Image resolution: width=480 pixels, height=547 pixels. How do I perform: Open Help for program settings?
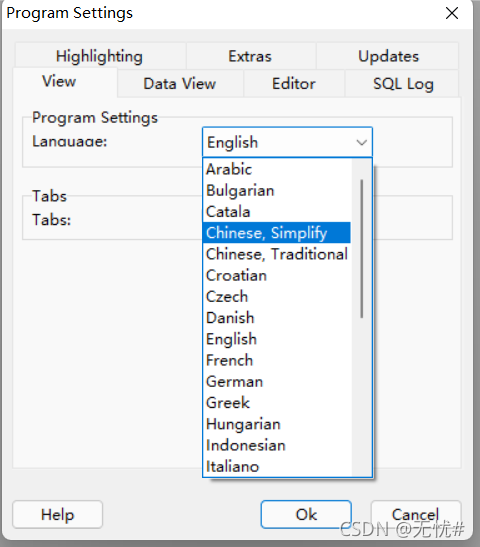tap(58, 514)
